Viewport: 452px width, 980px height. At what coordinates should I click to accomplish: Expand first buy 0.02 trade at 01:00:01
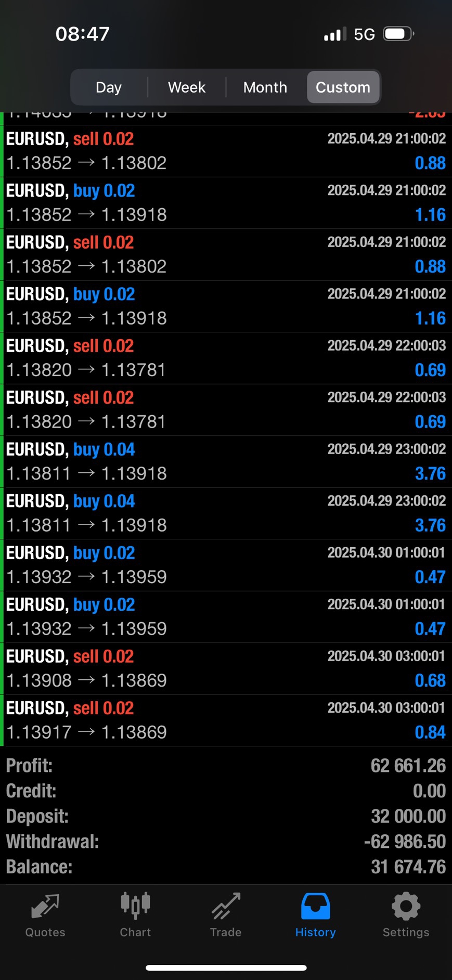point(226,565)
